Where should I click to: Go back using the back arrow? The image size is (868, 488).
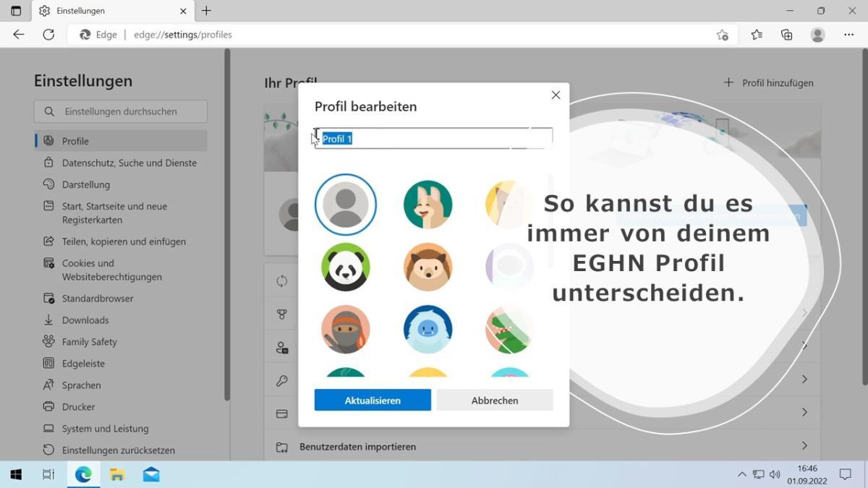19,35
